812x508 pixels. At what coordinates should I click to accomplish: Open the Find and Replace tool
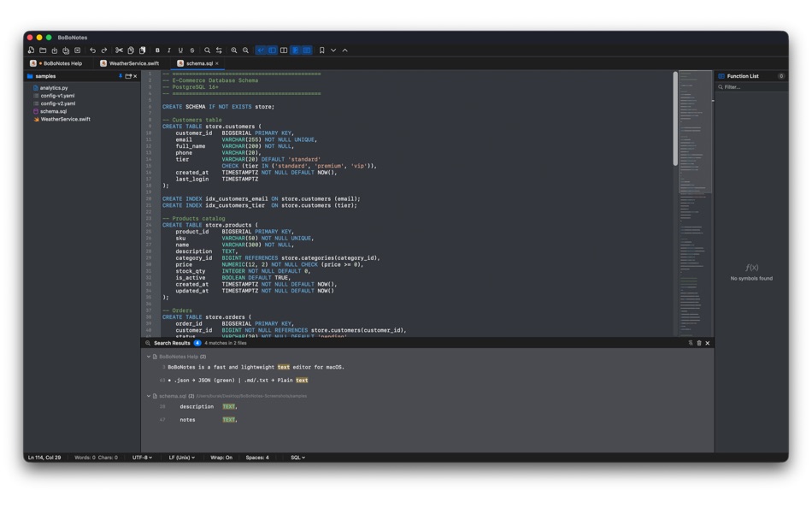pos(220,50)
